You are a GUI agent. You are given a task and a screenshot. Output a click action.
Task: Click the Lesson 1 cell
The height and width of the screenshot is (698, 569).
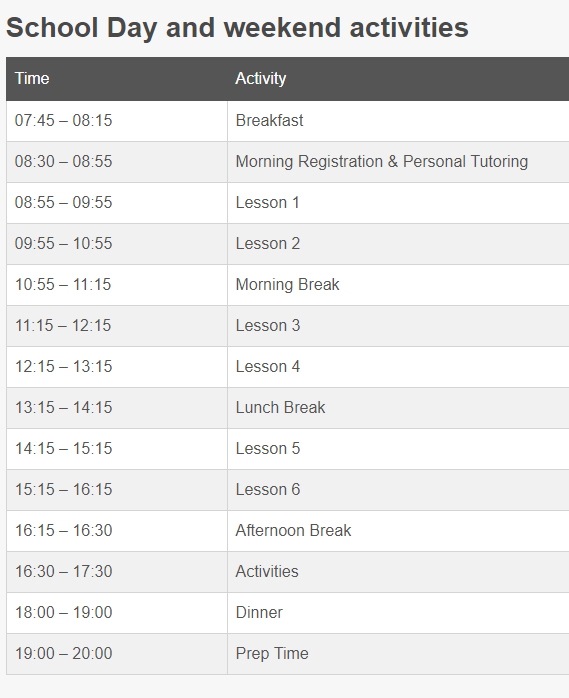pos(398,203)
